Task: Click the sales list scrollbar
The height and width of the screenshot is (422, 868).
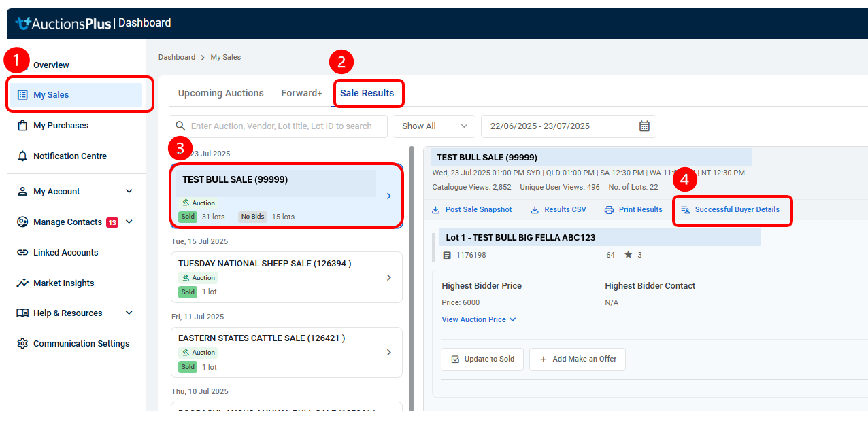Action: click(411, 279)
